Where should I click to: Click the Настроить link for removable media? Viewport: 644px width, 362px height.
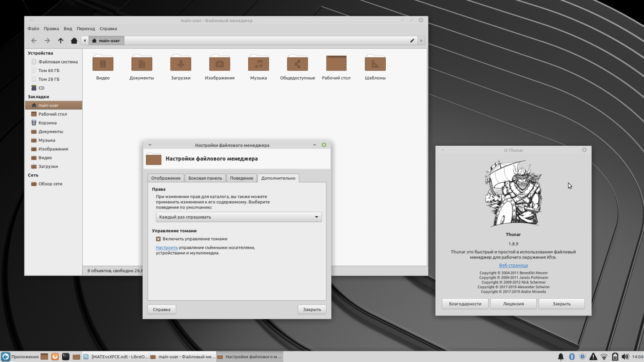(x=166, y=247)
